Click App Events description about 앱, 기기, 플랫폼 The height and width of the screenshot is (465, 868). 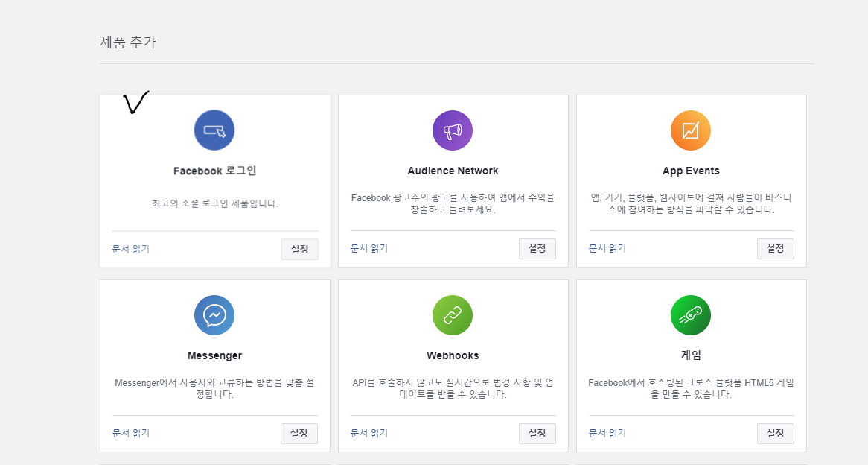coord(691,204)
